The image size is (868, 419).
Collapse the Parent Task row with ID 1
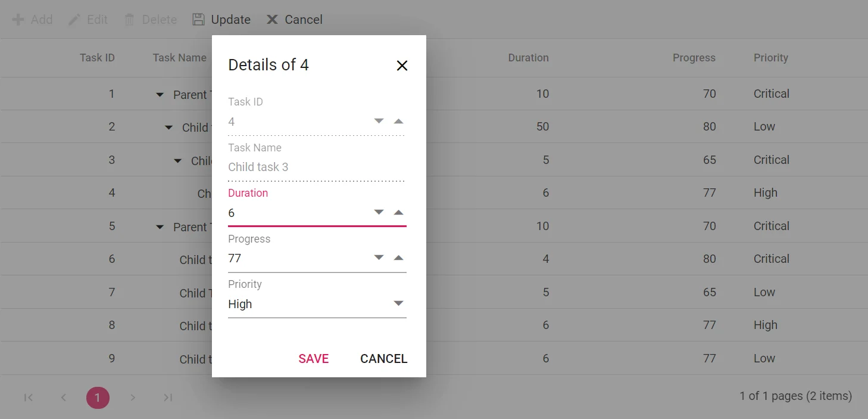tap(159, 94)
